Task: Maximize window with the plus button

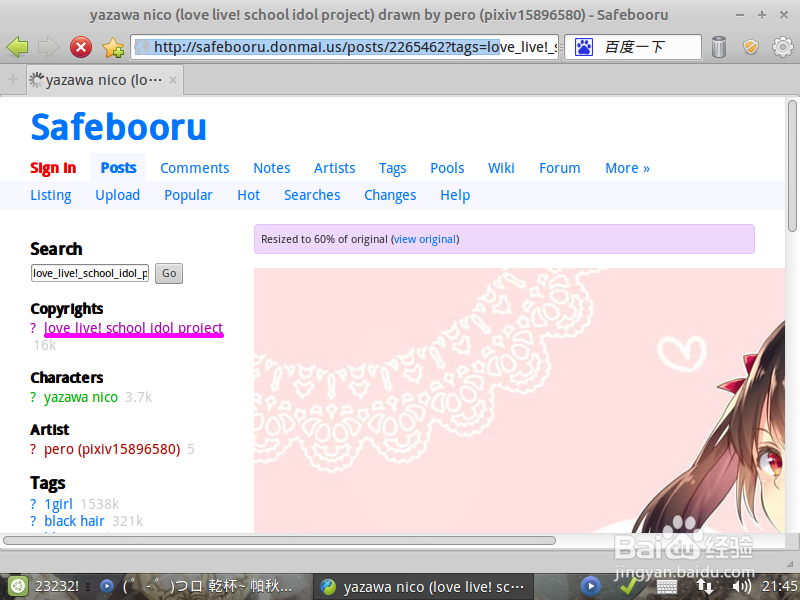Action: click(762, 15)
